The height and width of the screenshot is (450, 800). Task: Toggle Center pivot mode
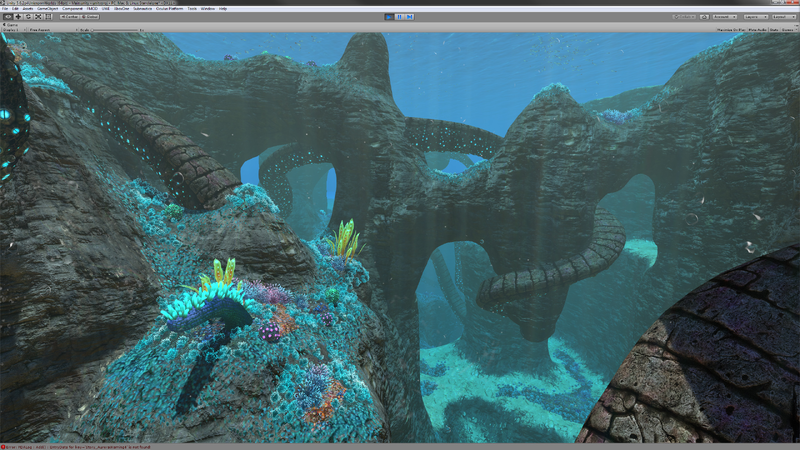[x=70, y=17]
